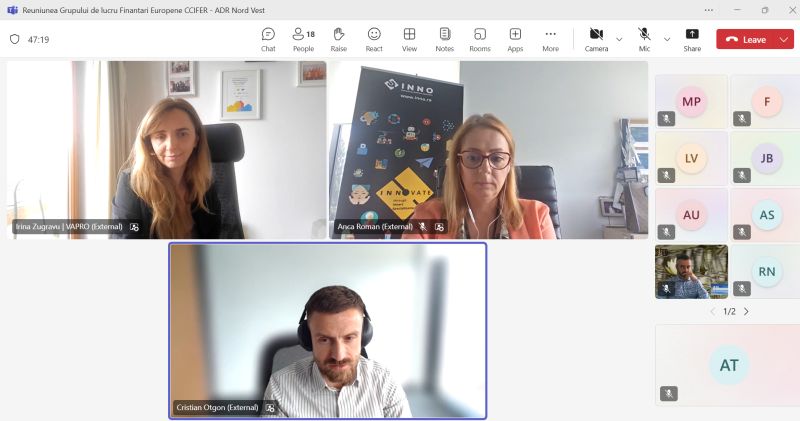This screenshot has height=421, width=800.
Task: Open the React emoji options
Action: click(374, 39)
